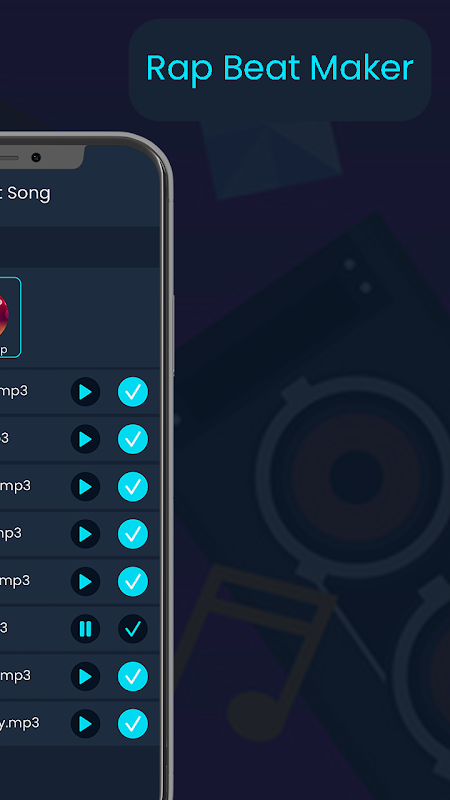
Task: Uncheck the first mp3 track's checkmark
Action: (x=133, y=392)
